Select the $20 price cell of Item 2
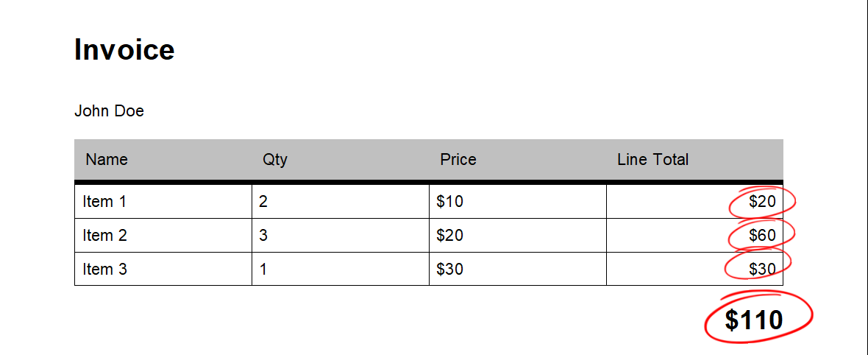Image resolution: width=868 pixels, height=355 pixels. tap(518, 235)
